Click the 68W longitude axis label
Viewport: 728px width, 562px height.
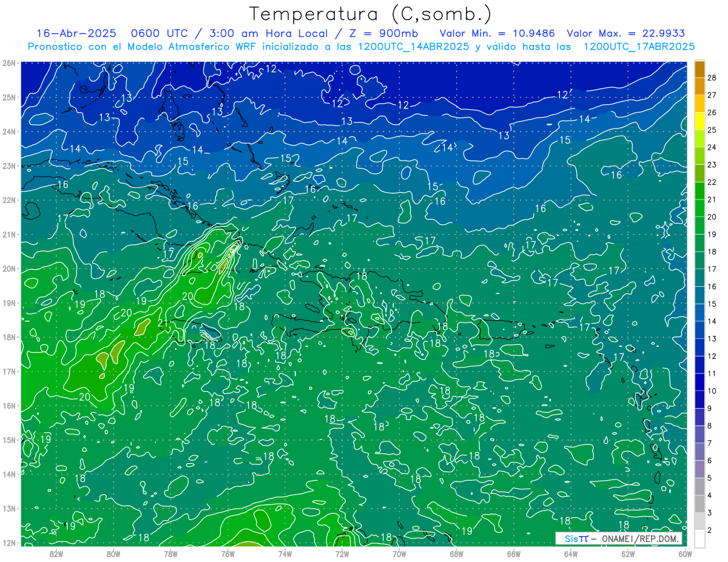tap(457, 554)
